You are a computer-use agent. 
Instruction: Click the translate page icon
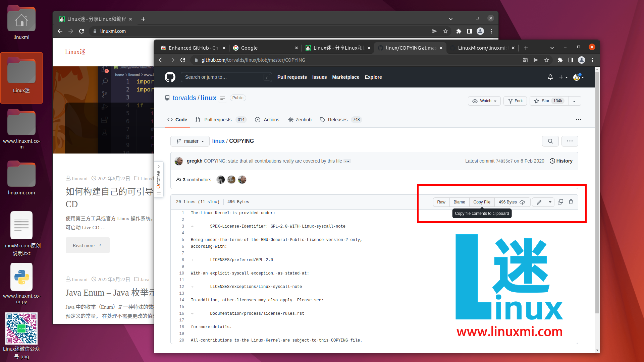point(525,60)
